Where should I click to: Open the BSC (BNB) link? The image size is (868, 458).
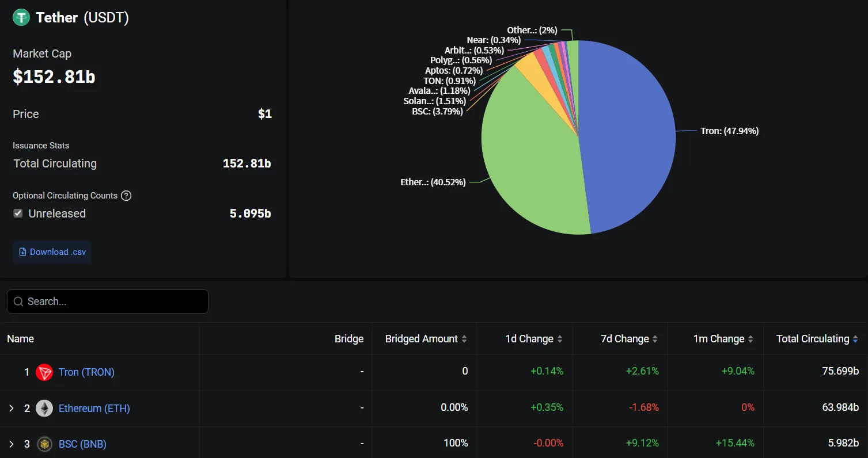[x=82, y=444]
